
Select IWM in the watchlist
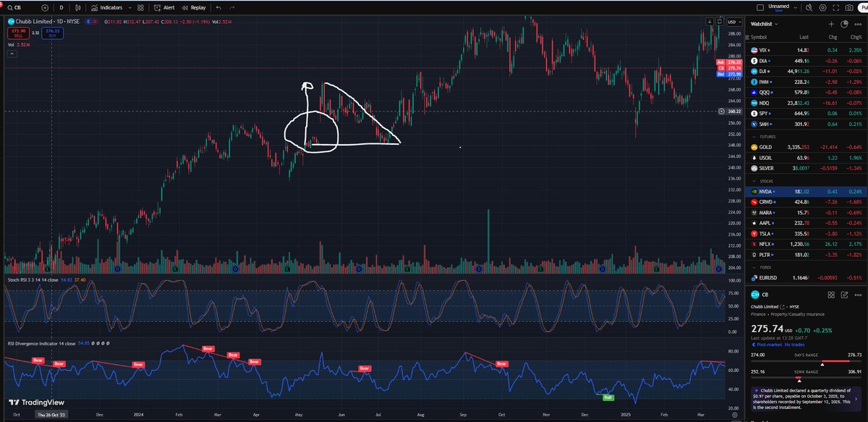(807, 83)
